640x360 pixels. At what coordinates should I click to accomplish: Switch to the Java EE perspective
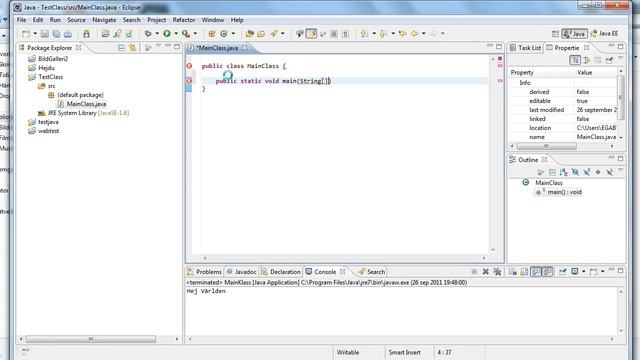coord(604,34)
